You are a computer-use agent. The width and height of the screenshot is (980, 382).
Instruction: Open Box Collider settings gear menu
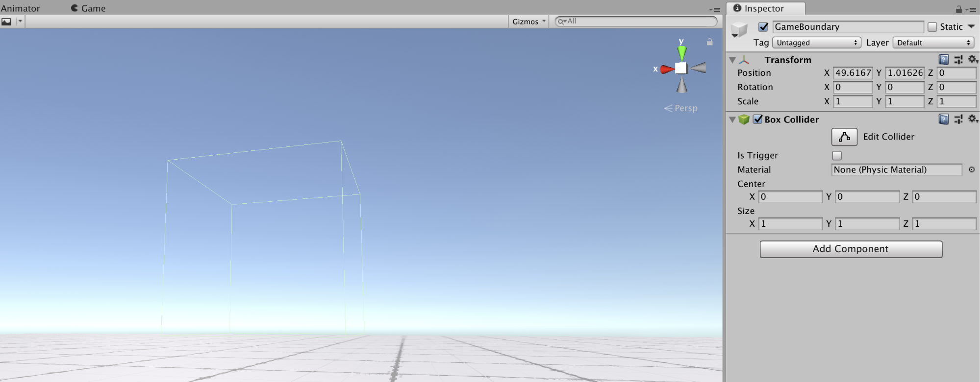(x=973, y=119)
